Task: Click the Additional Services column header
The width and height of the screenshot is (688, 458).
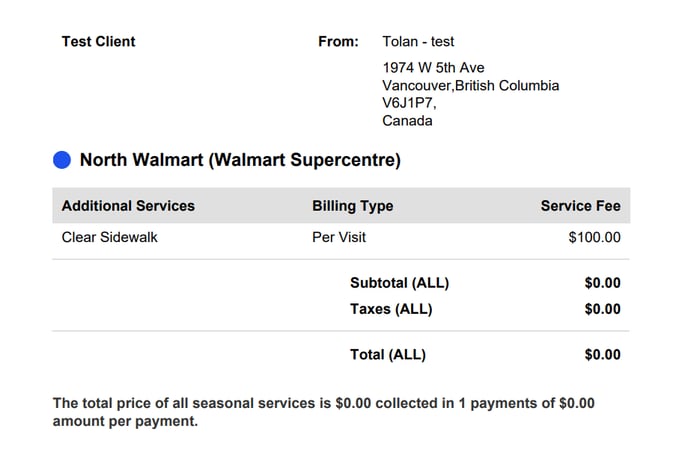Action: 128,206
